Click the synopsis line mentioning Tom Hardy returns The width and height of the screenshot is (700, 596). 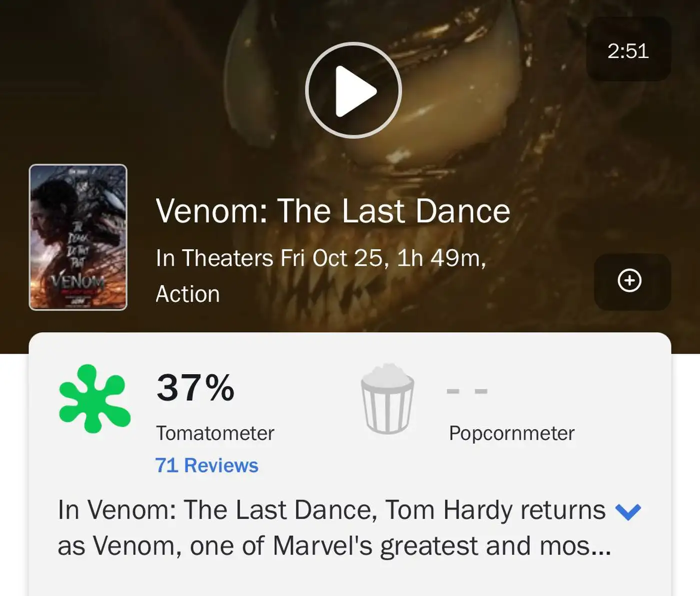click(331, 510)
